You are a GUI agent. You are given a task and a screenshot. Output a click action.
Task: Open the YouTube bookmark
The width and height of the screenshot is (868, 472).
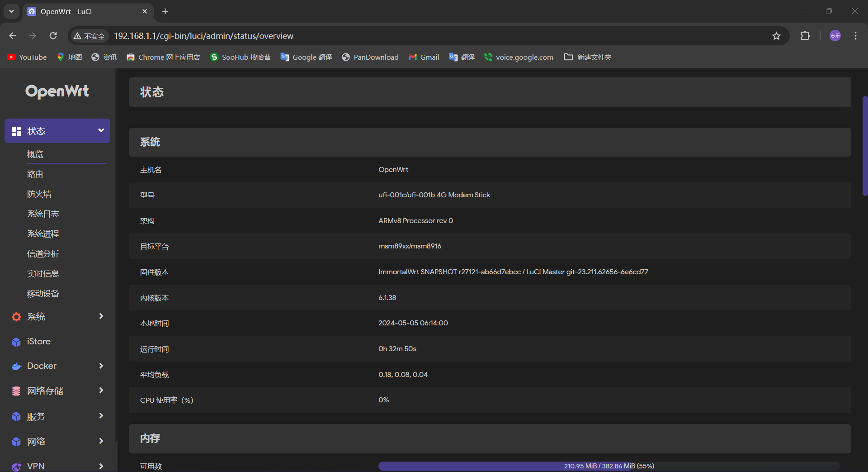click(27, 57)
